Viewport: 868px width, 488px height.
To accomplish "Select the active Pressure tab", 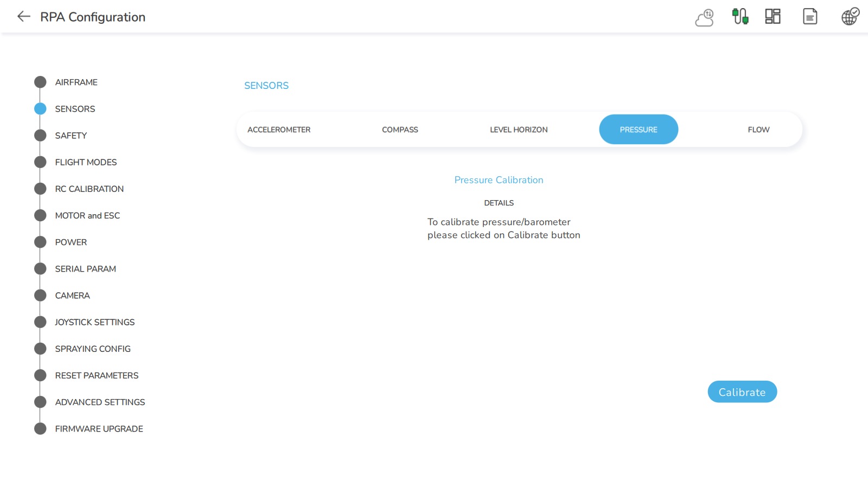I will click(x=639, y=130).
